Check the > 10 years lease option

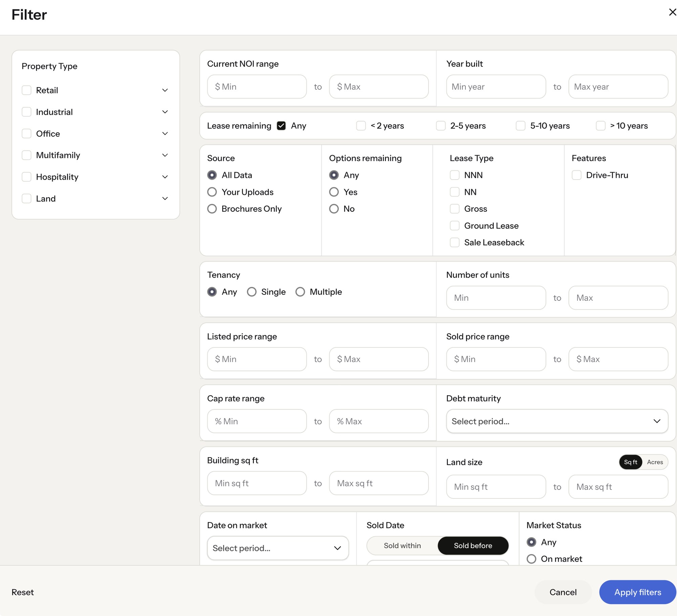600,126
